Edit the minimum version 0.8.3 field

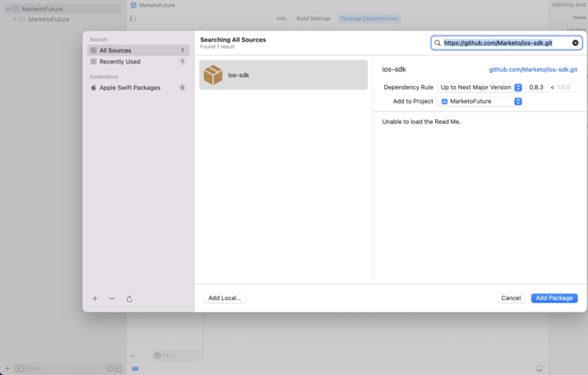(x=537, y=87)
